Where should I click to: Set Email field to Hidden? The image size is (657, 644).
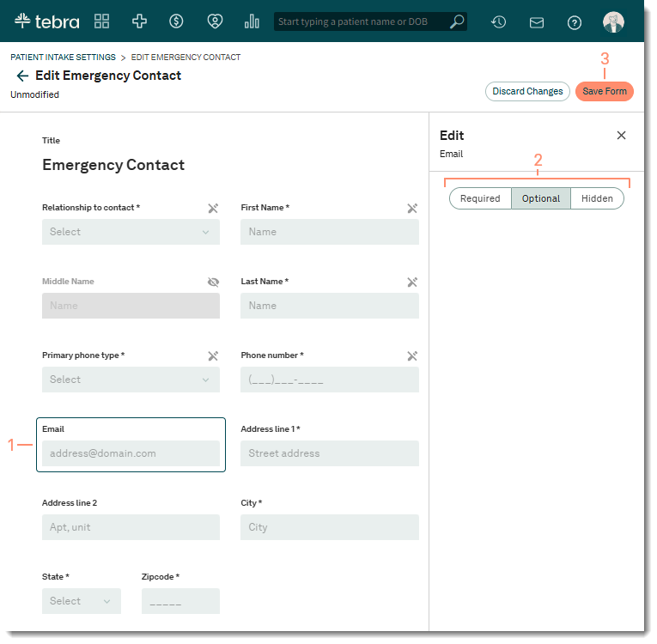597,198
